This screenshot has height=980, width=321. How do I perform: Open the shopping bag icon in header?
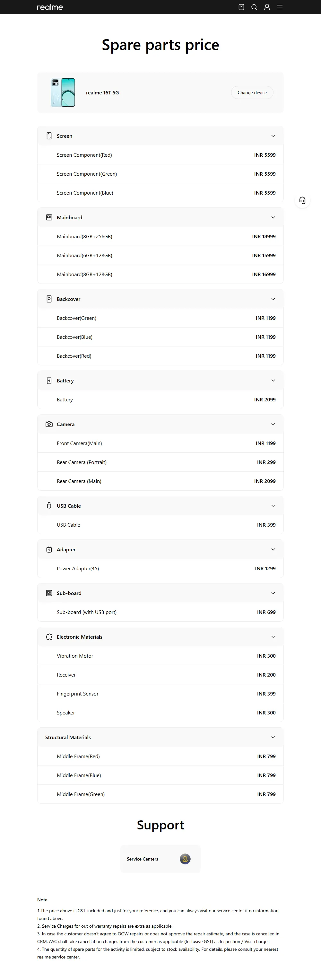pos(241,7)
